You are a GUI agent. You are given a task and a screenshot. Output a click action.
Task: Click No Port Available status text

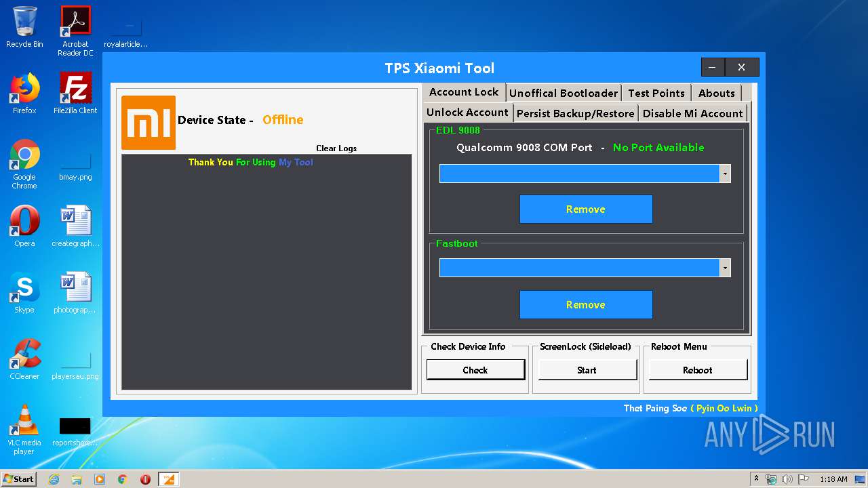(658, 148)
